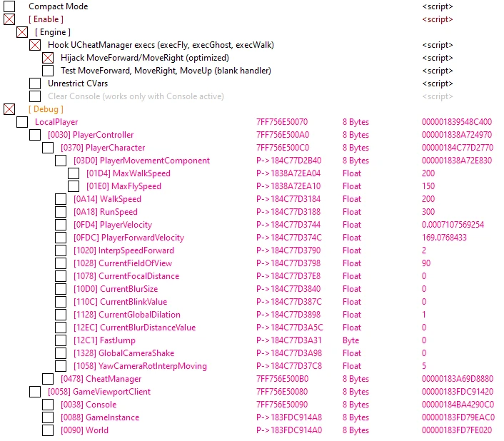The image size is (504, 441).
Task: Tick the YawCameraRotInterpMoving checkbox
Action: tap(61, 366)
